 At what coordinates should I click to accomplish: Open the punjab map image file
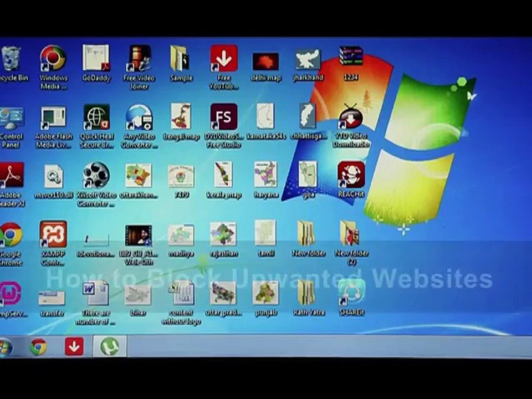(265, 293)
